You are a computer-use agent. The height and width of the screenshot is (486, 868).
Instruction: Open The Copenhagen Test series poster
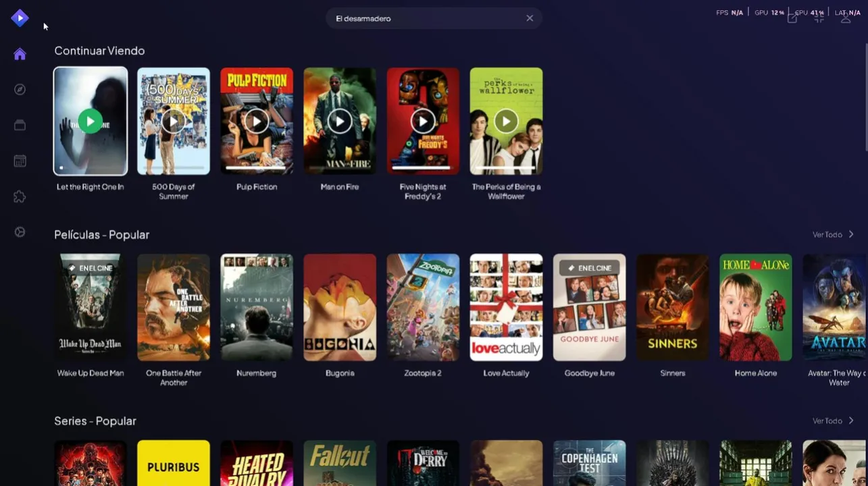589,463
